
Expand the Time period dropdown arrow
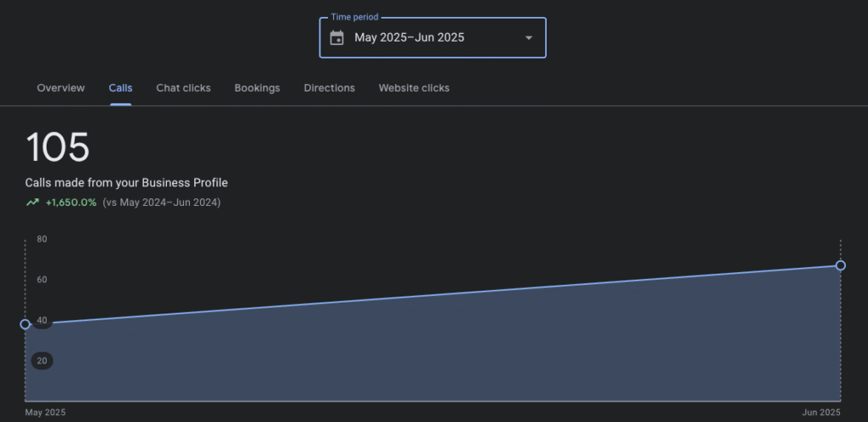click(x=529, y=38)
